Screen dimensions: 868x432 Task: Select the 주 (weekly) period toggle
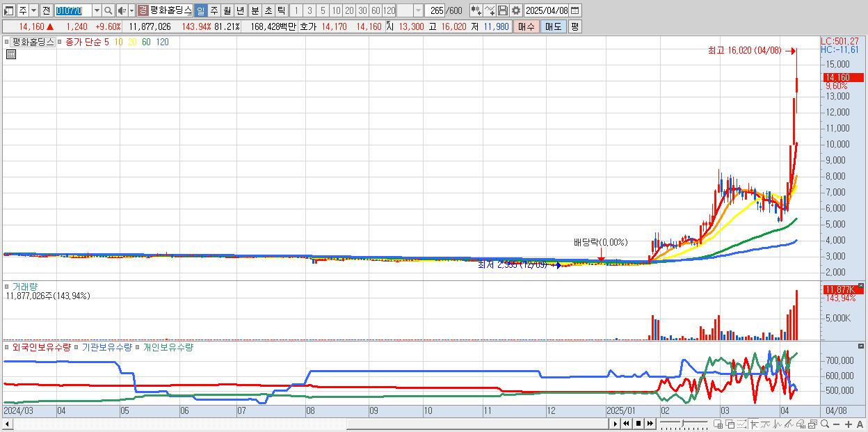click(214, 10)
